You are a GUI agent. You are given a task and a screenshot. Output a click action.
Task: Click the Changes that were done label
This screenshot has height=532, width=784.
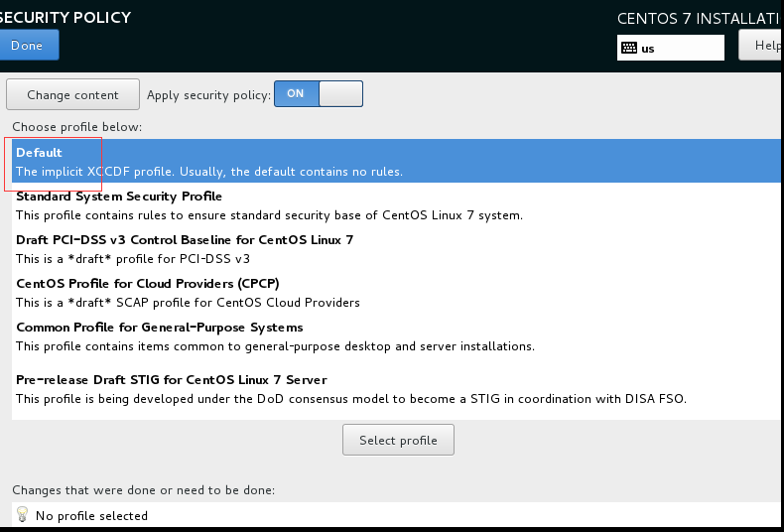pyautogui.click(x=143, y=490)
